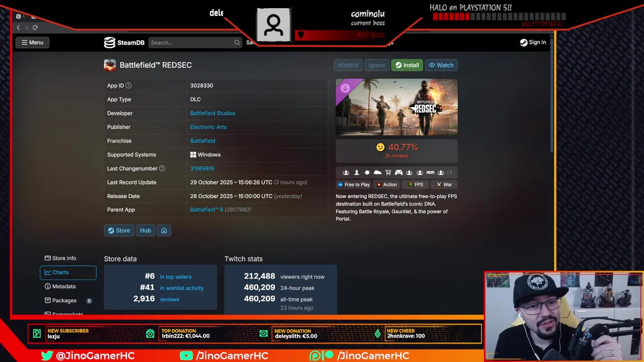Image resolution: width=644 pixels, height=362 pixels.
Task: Click the YouTube /JinoGamerHC icon
Action: coord(186,355)
